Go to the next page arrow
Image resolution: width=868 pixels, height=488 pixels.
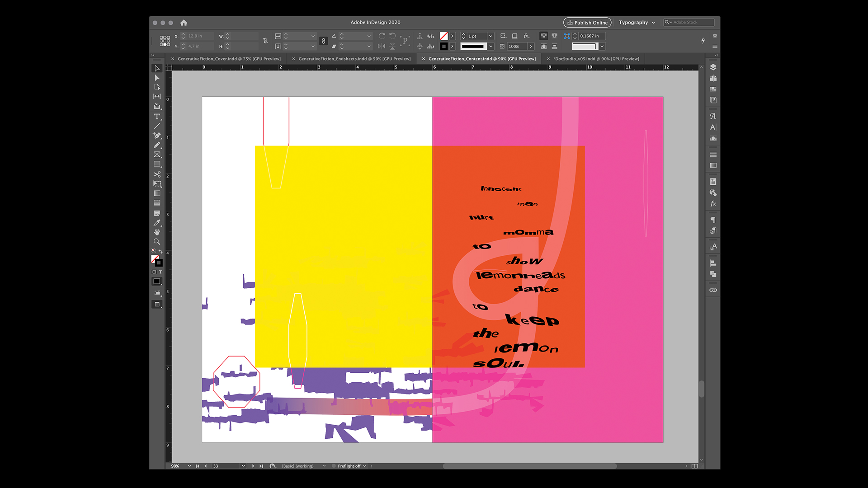coord(253,466)
